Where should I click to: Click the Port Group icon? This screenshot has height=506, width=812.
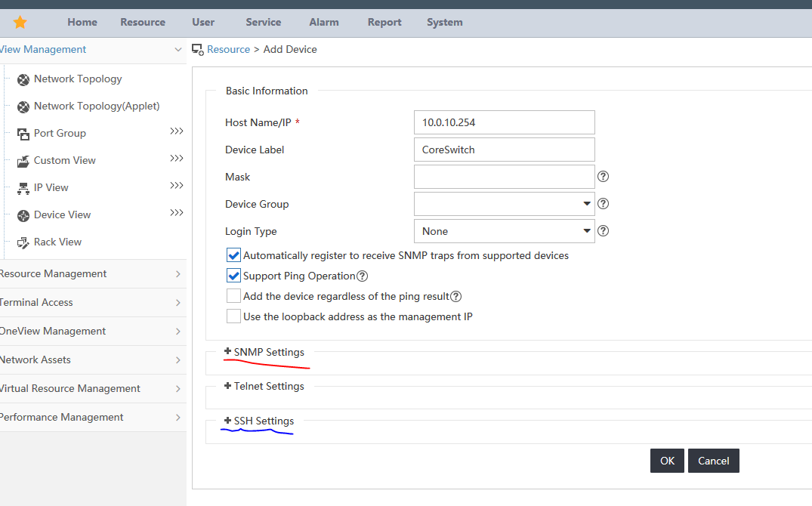(x=23, y=134)
